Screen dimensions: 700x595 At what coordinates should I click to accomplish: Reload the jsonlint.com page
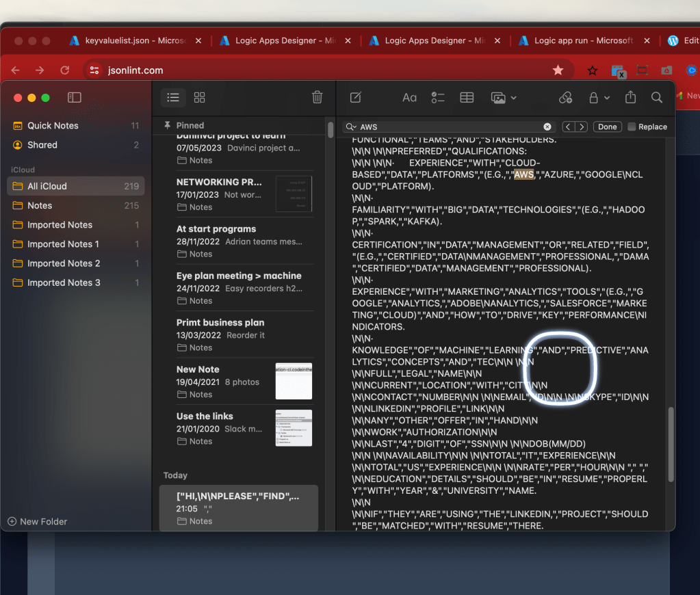65,70
